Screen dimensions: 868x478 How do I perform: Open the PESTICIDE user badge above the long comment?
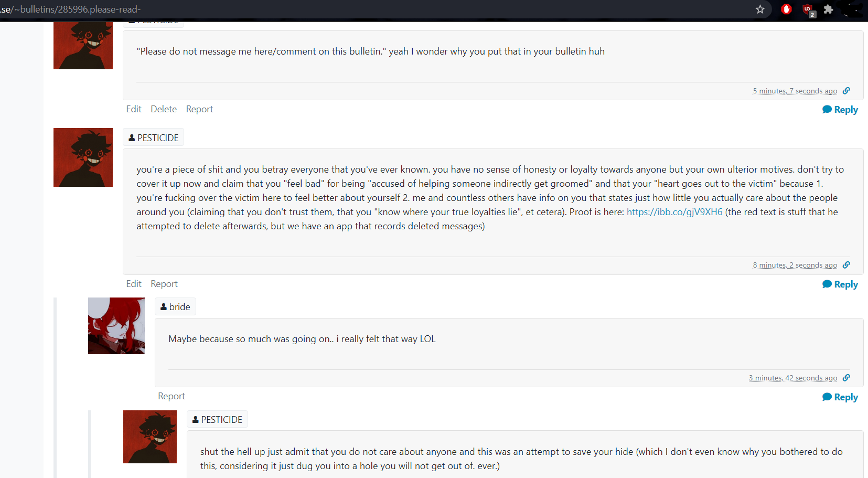click(153, 137)
